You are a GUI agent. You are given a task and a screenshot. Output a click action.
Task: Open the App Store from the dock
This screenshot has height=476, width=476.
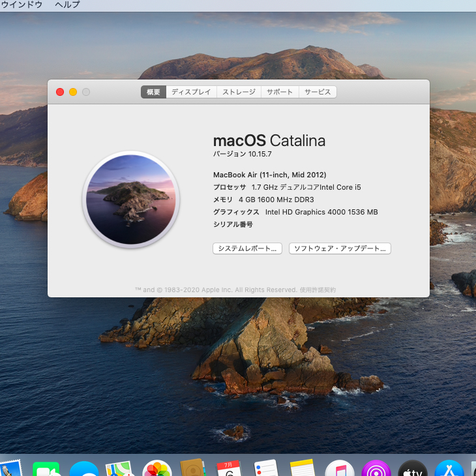click(449, 469)
